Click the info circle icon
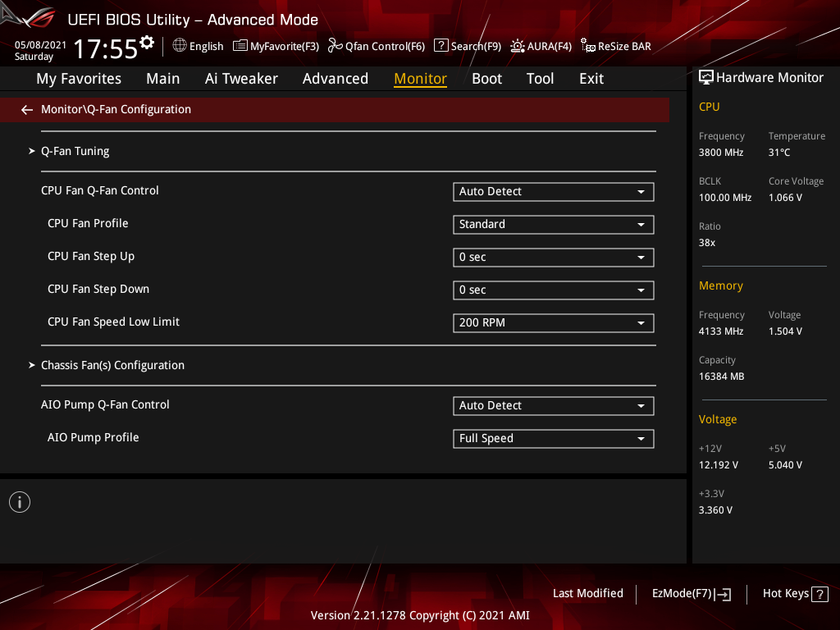 (x=20, y=502)
